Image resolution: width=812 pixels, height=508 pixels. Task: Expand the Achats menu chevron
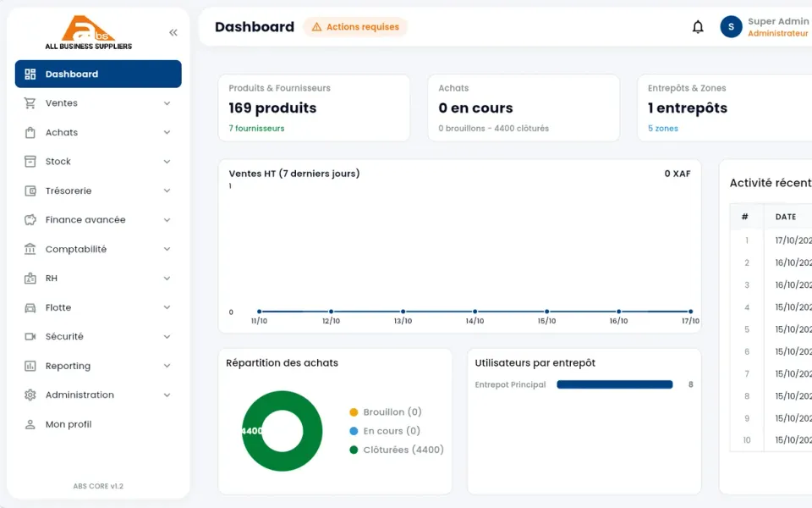coord(167,133)
